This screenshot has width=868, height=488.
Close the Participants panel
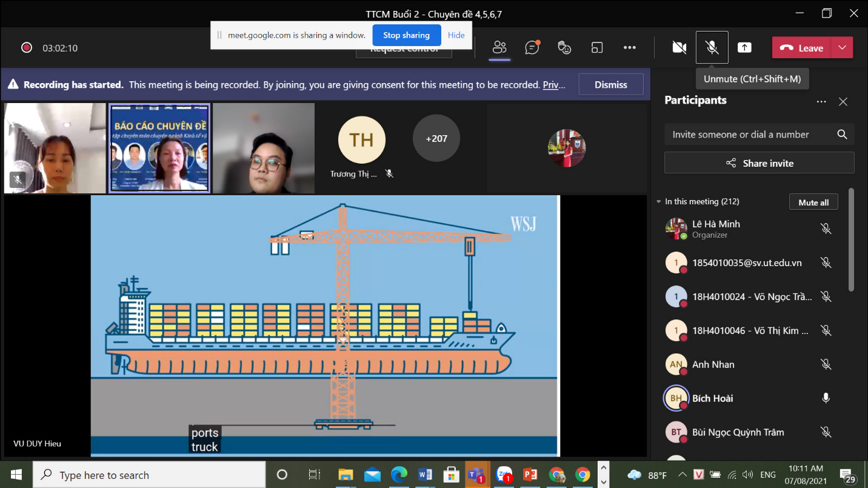pyautogui.click(x=843, y=102)
